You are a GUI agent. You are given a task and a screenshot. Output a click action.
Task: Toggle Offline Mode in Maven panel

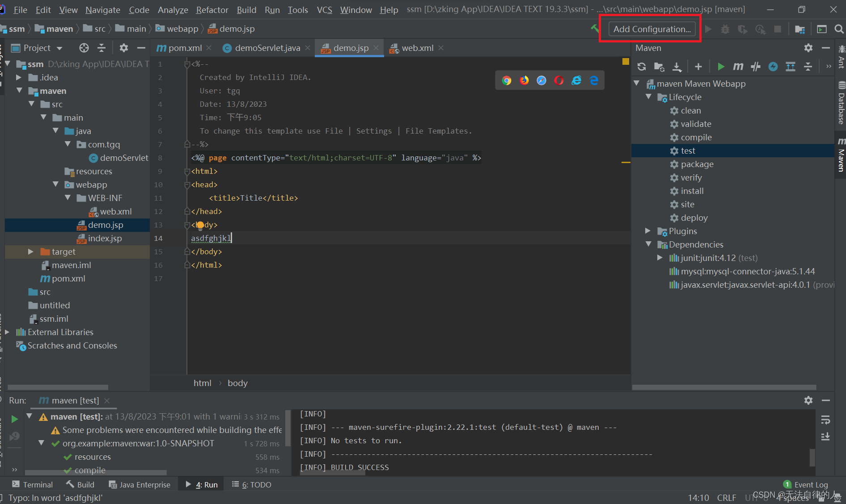(x=774, y=66)
